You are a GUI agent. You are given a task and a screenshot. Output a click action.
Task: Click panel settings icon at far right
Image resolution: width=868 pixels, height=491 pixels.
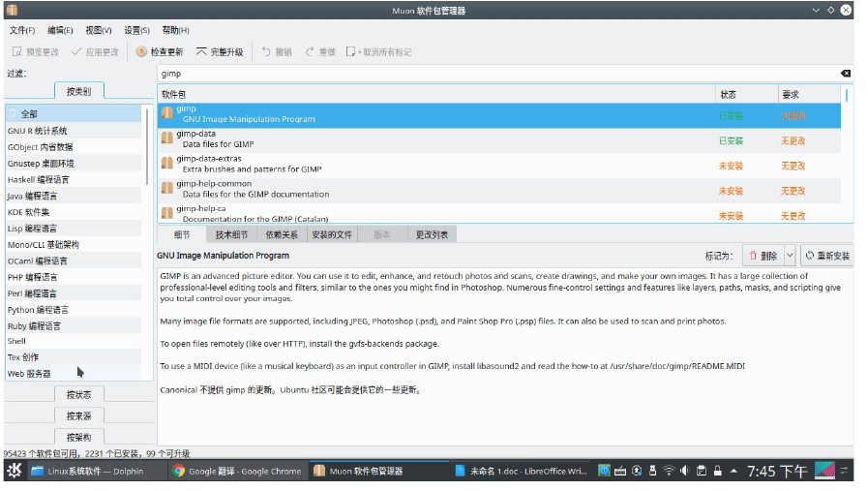844,471
